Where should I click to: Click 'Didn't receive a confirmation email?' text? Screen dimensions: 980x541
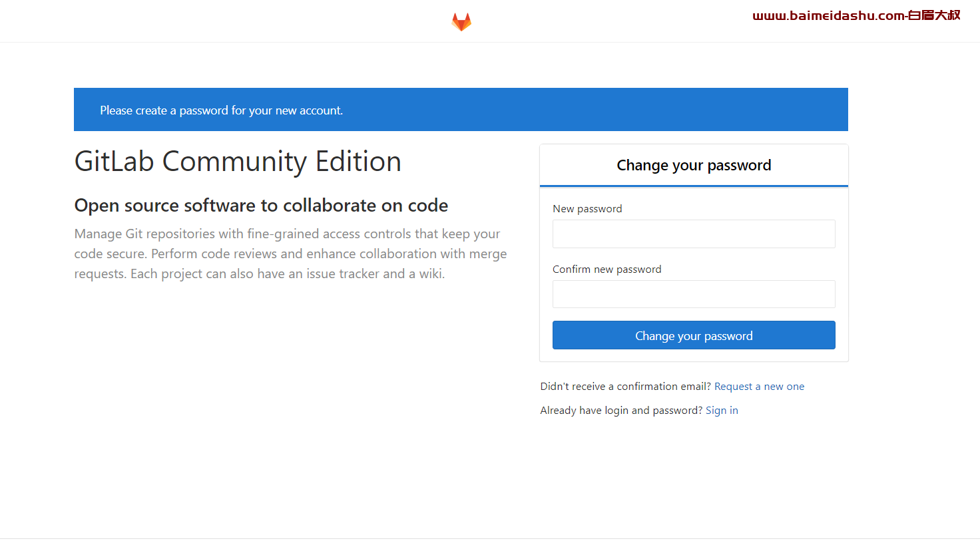(x=626, y=387)
